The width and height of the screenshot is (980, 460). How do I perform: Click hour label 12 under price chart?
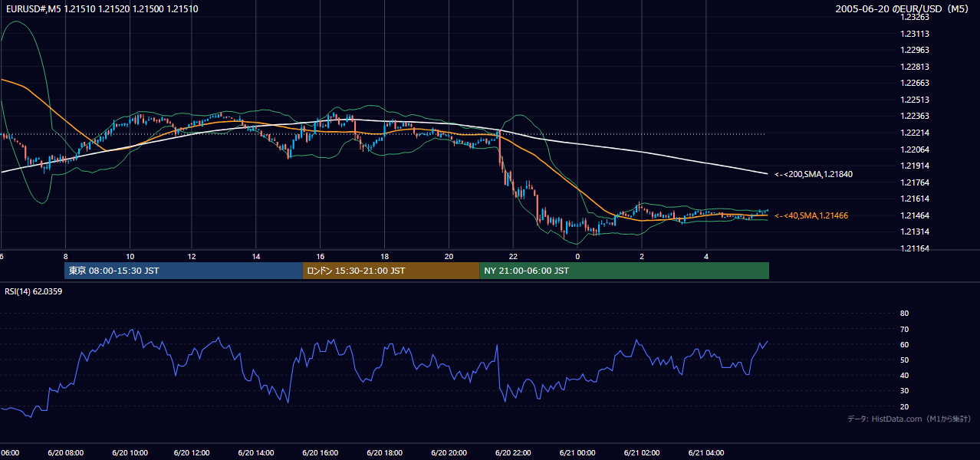pos(193,256)
